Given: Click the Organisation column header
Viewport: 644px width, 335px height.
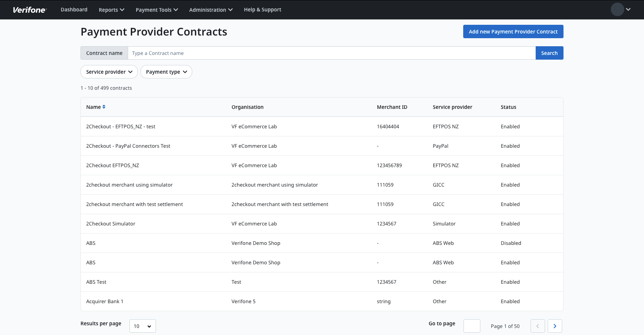Looking at the screenshot, I should pos(248,107).
